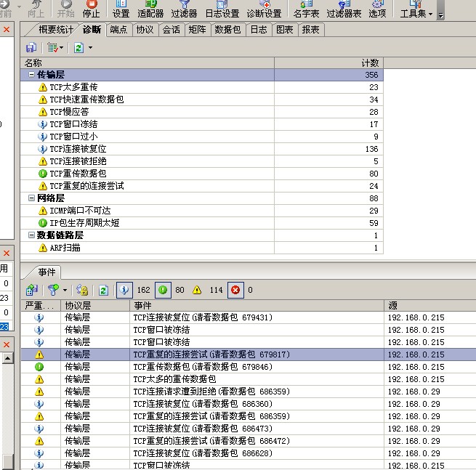Image resolution: width=476 pixels, height=470 pixels.
Task: Click the 计数 column header
Action: [328, 62]
